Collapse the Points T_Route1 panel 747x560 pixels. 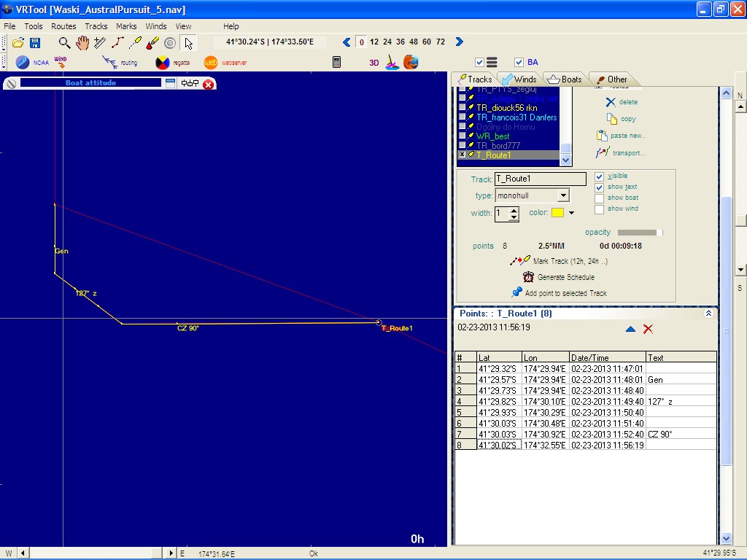708,314
